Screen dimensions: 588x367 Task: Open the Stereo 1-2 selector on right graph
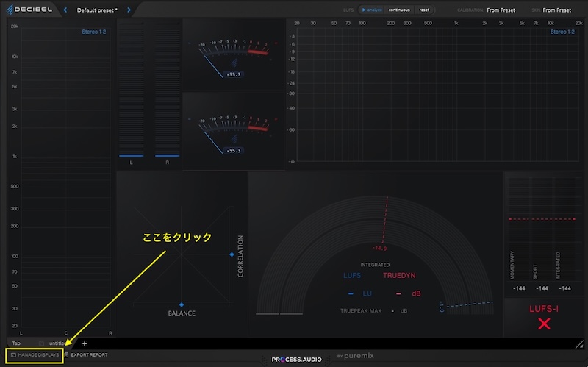562,32
